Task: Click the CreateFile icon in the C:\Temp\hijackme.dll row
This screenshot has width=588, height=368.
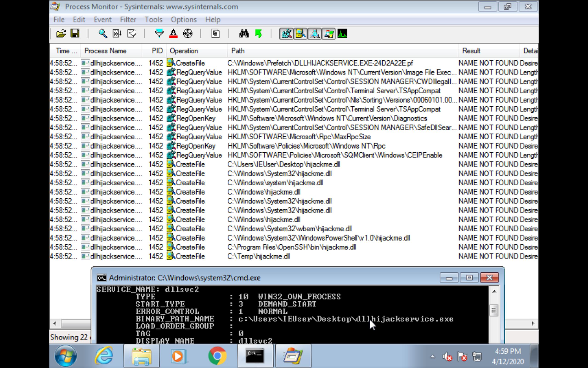Action: 171,256
